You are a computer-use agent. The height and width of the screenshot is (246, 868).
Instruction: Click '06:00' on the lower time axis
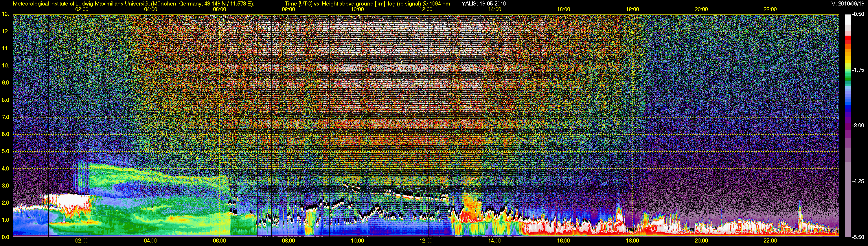tap(220, 241)
